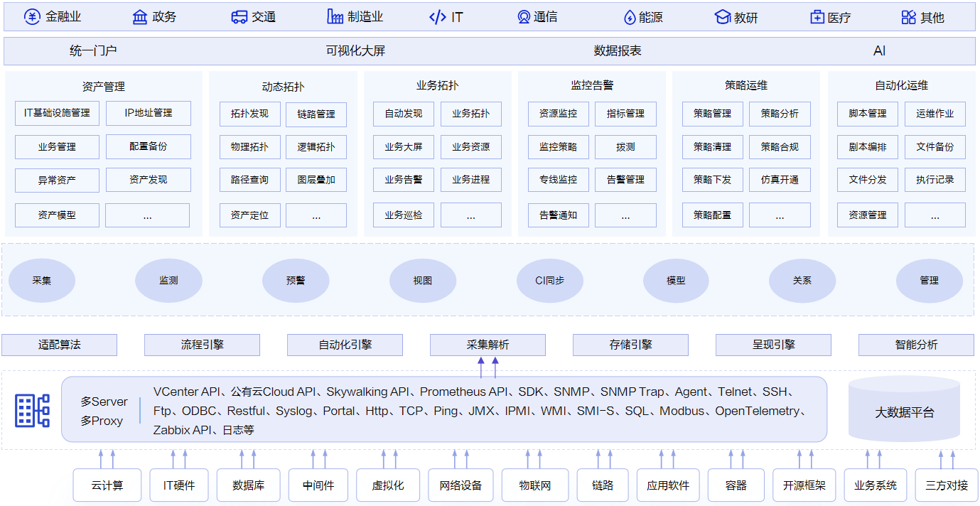980x506 pixels.
Task: Click 自动发现 under 业务拓扑
Action: [x=404, y=114]
